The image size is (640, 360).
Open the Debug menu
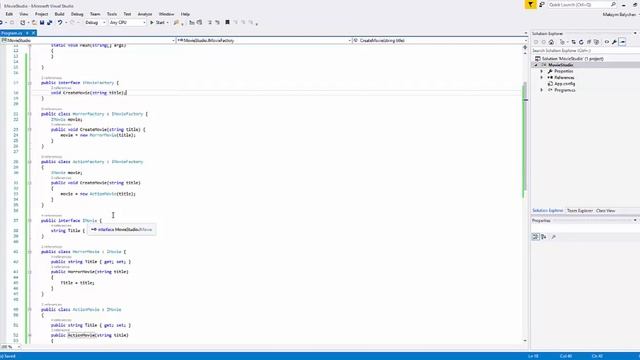77,14
